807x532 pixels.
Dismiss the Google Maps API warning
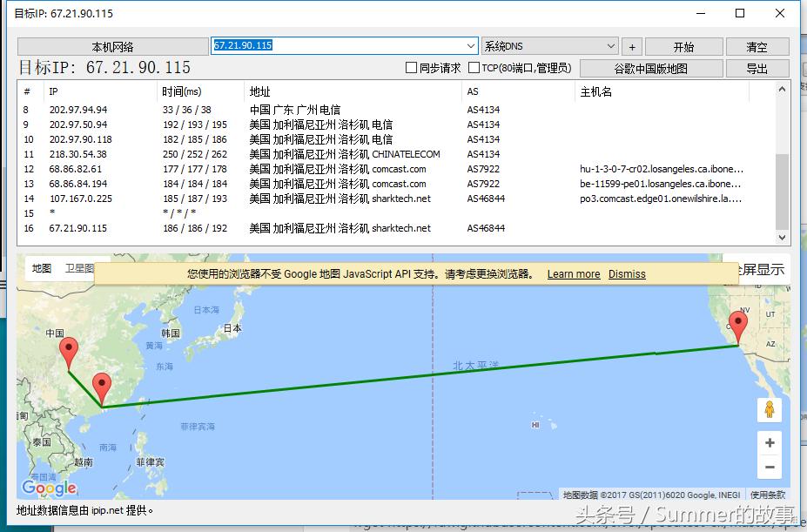point(626,274)
